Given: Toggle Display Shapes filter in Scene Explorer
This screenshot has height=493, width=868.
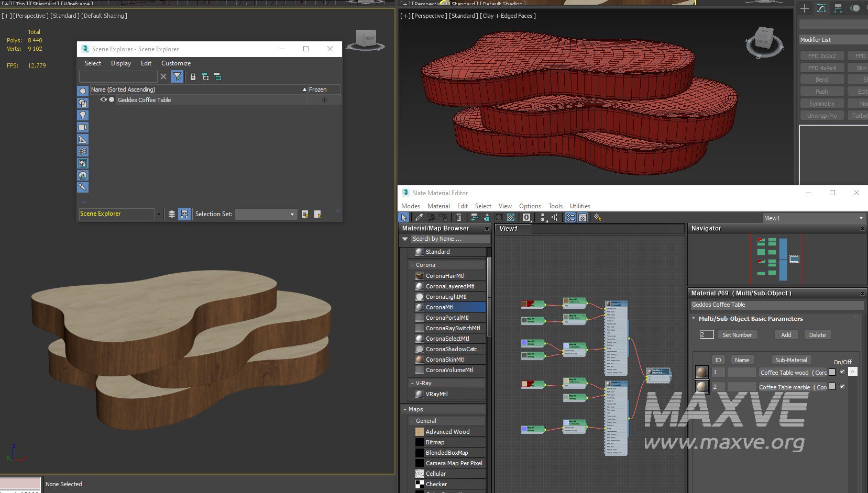Looking at the screenshot, I should [x=83, y=103].
